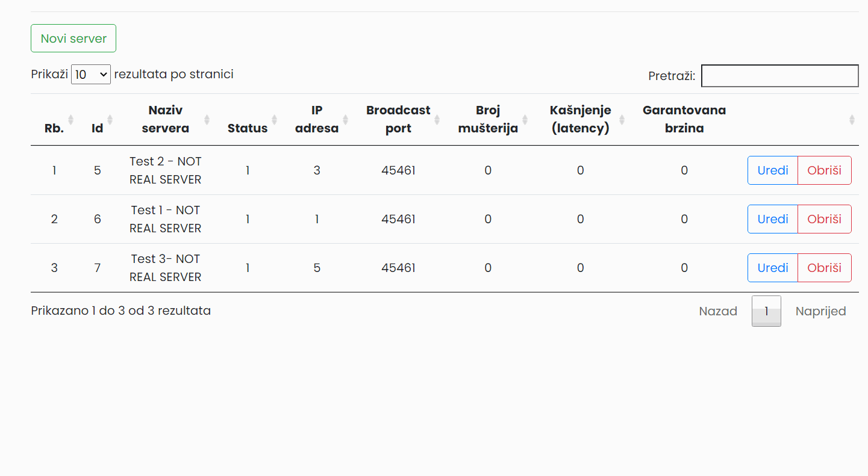Sort by Naziv servera column arrows
Image resolution: width=868 pixels, height=476 pixels.
pyautogui.click(x=207, y=119)
